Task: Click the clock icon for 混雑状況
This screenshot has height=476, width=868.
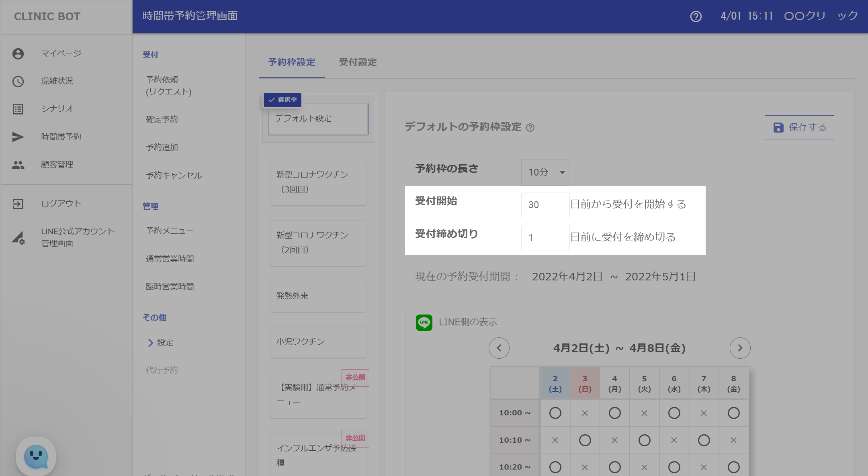Action: pyautogui.click(x=18, y=82)
